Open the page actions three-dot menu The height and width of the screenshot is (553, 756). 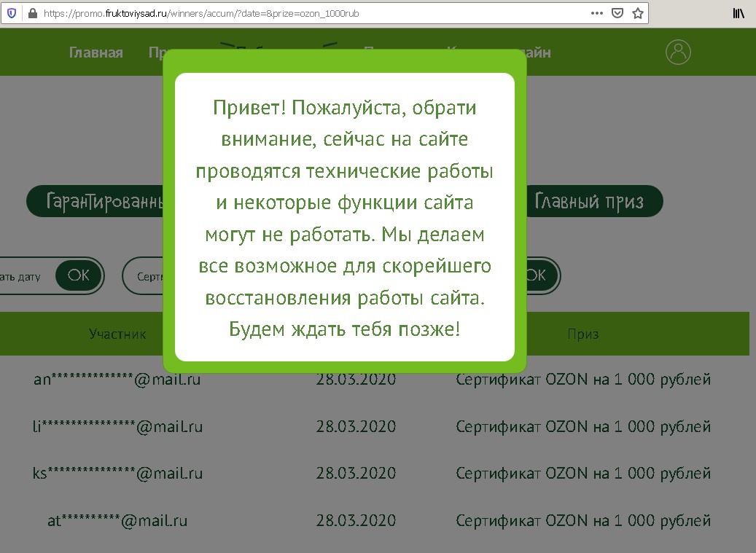[x=596, y=13]
